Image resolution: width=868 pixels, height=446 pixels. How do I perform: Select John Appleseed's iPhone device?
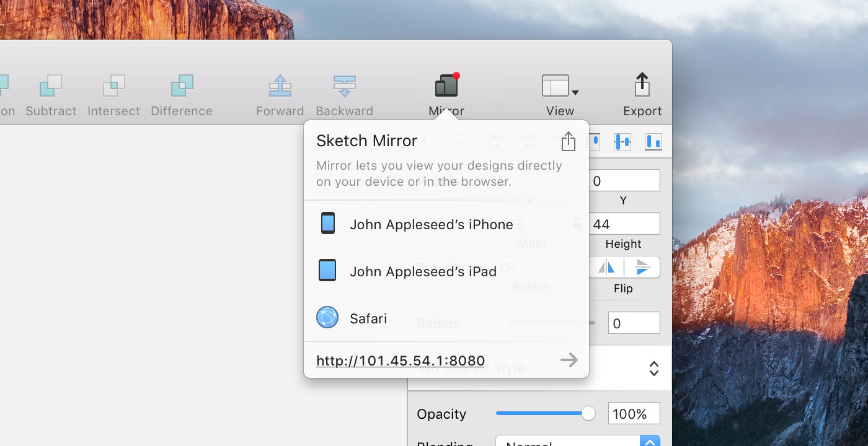coord(431,224)
